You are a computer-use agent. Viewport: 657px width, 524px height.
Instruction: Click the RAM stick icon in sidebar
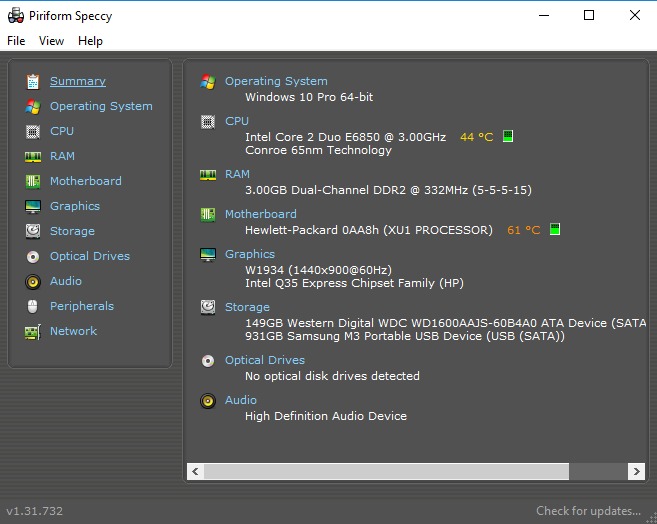coord(33,157)
